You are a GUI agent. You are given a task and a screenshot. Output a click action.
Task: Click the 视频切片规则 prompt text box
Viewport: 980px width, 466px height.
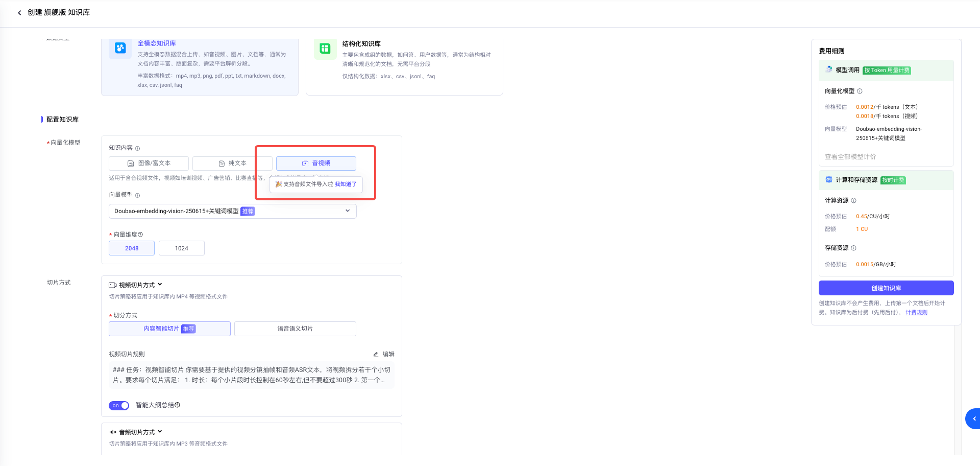[x=252, y=375]
